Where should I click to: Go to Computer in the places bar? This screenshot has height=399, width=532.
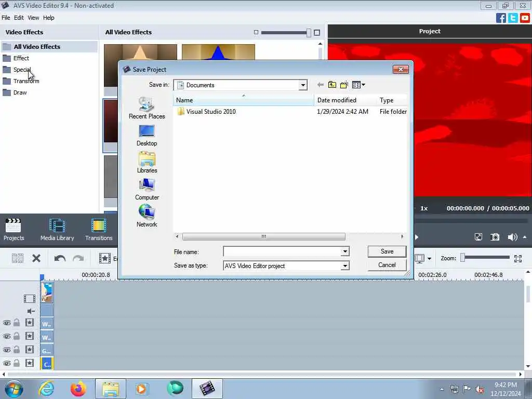coord(147,189)
